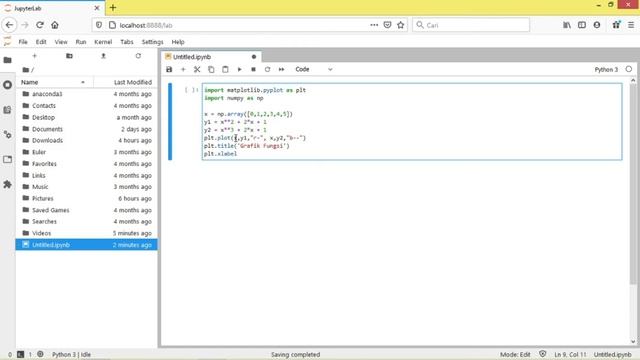
Task: Open the browser page actions ellipsis
Action: pos(374,25)
